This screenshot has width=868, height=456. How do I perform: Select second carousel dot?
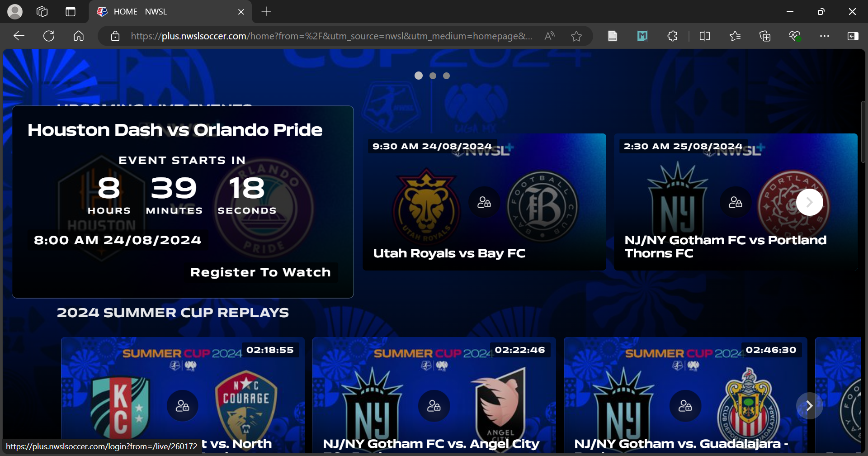pos(433,76)
